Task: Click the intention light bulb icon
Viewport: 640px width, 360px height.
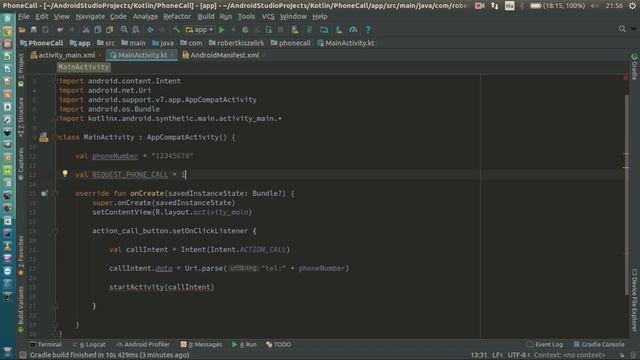Action: point(65,173)
